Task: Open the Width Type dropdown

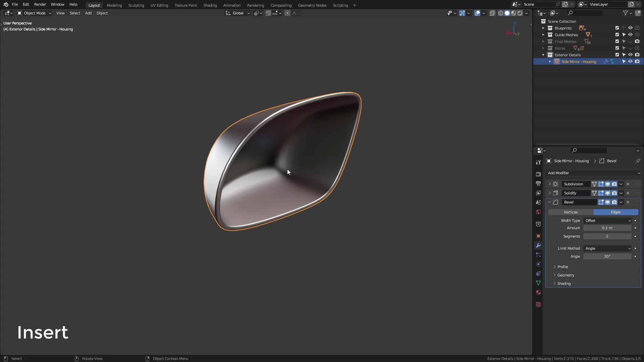Action: (607, 221)
